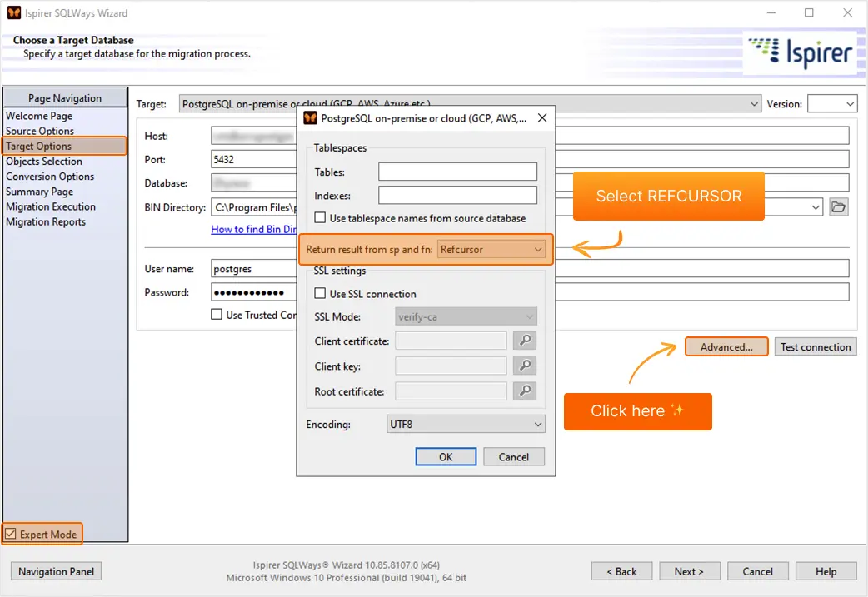
Task: Open Conversion Options page
Action: pos(50,176)
